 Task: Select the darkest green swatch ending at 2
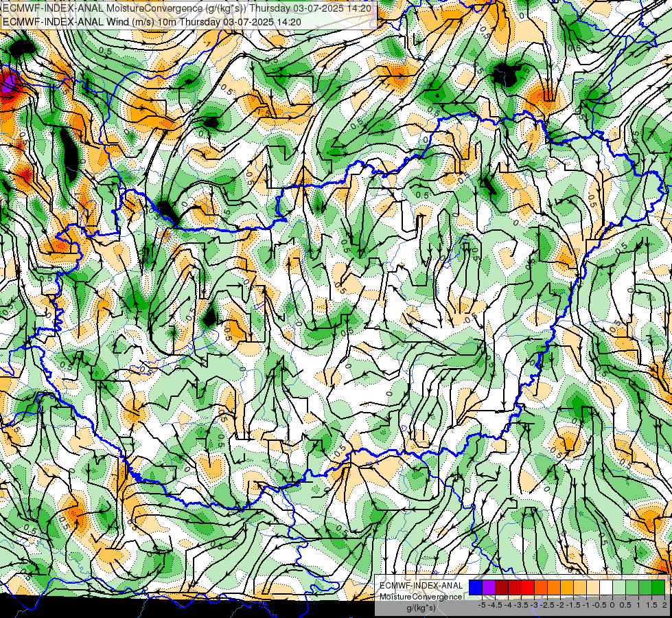tap(658, 587)
